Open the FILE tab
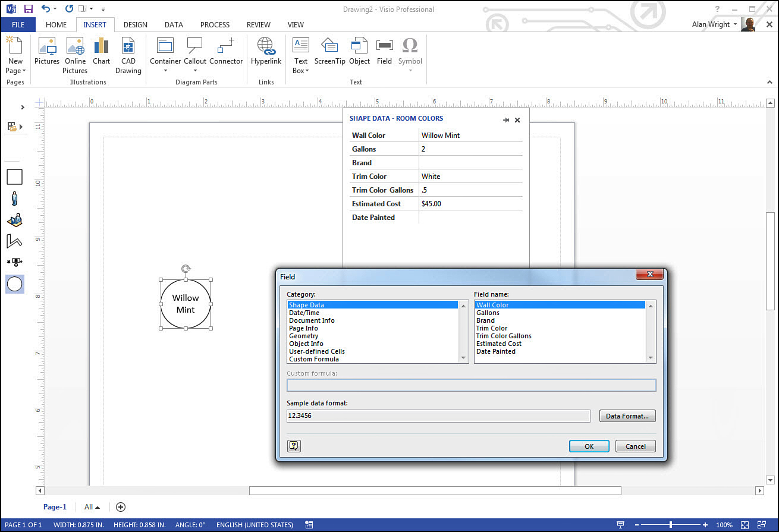 [x=18, y=25]
